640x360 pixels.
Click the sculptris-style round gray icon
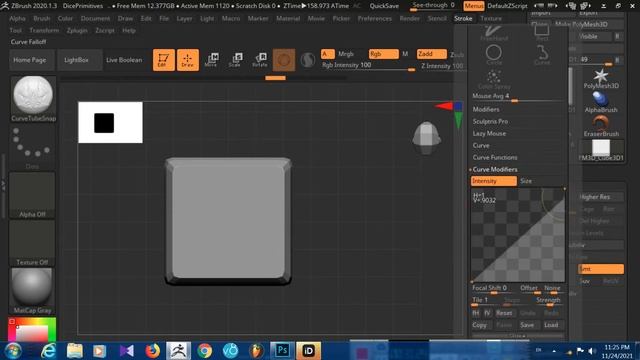(x=308, y=60)
